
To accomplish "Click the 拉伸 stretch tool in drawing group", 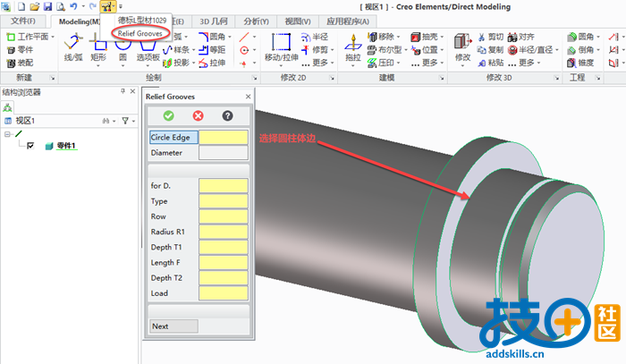I will click(213, 63).
